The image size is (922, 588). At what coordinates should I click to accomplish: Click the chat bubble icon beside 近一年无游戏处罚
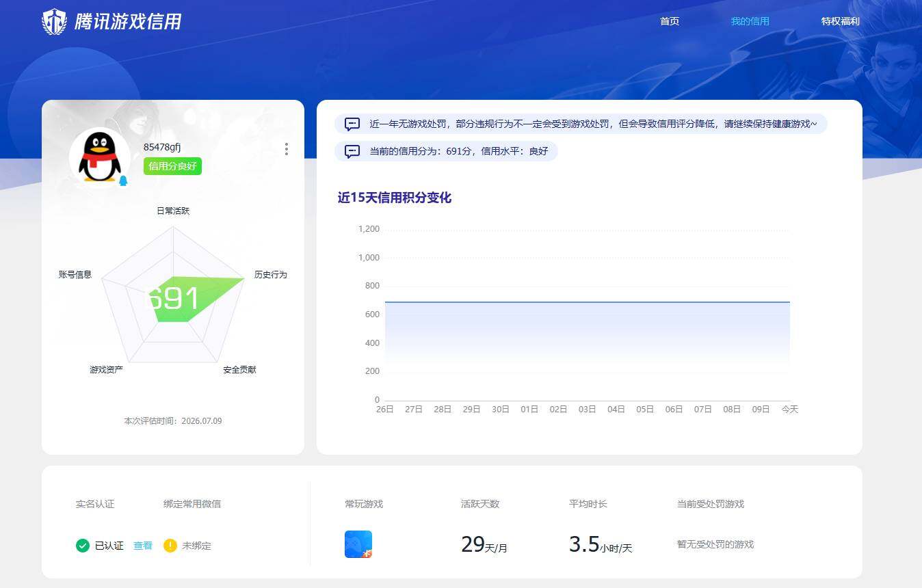[x=352, y=124]
